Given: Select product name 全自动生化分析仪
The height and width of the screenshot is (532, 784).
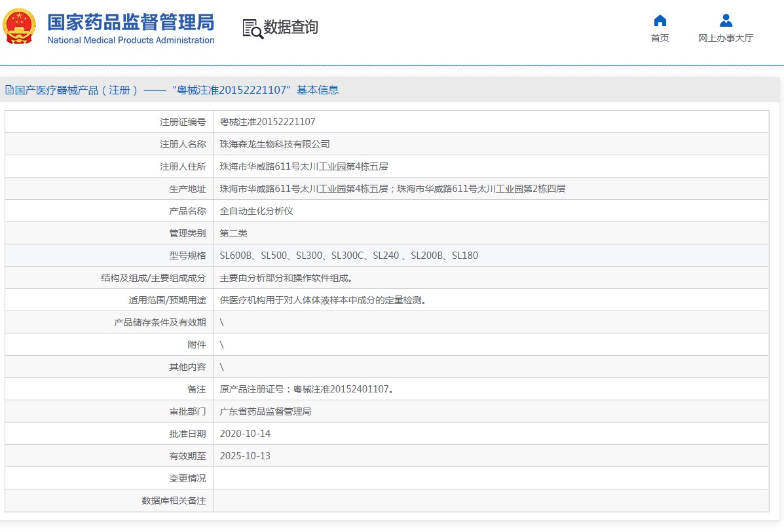Looking at the screenshot, I should (257, 211).
